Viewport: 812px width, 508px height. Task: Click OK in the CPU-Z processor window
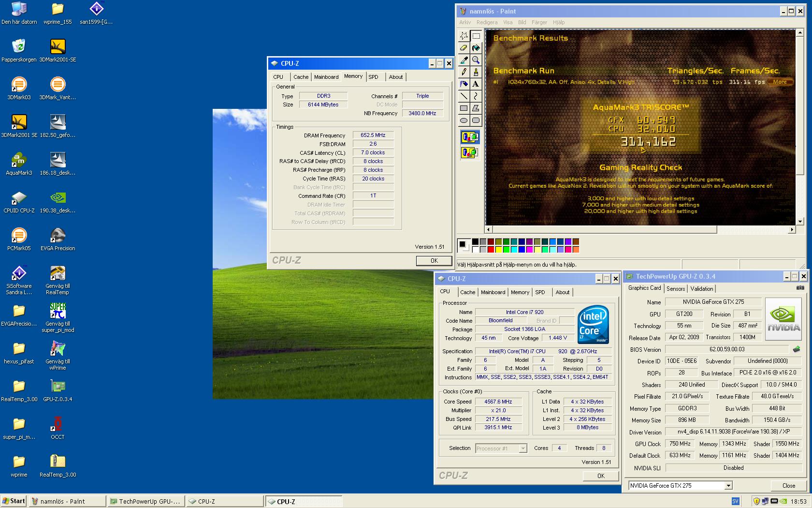tap(601, 476)
